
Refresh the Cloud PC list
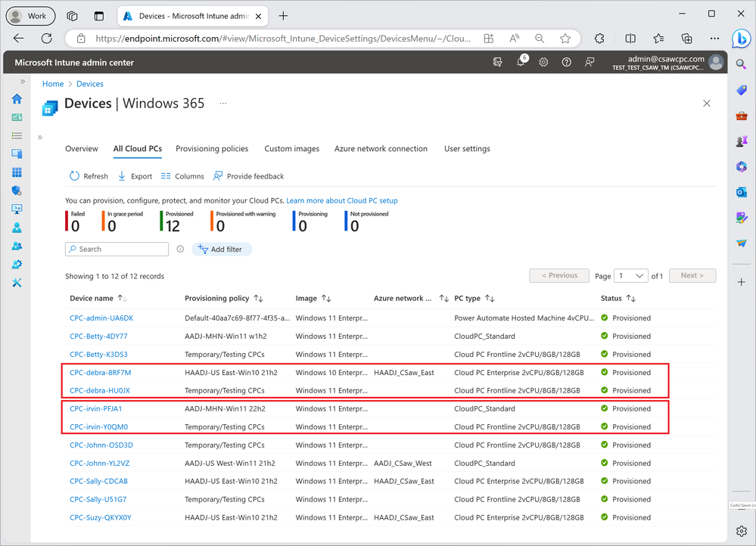pyautogui.click(x=89, y=176)
